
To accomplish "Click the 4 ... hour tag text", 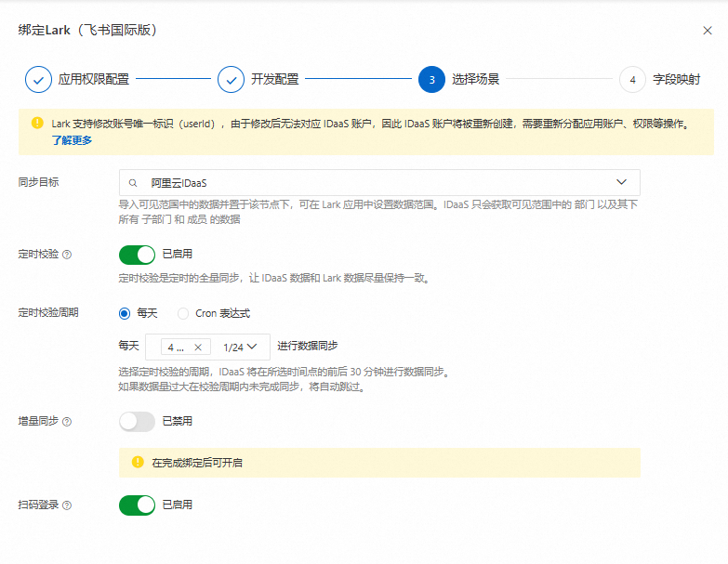I will (x=176, y=348).
